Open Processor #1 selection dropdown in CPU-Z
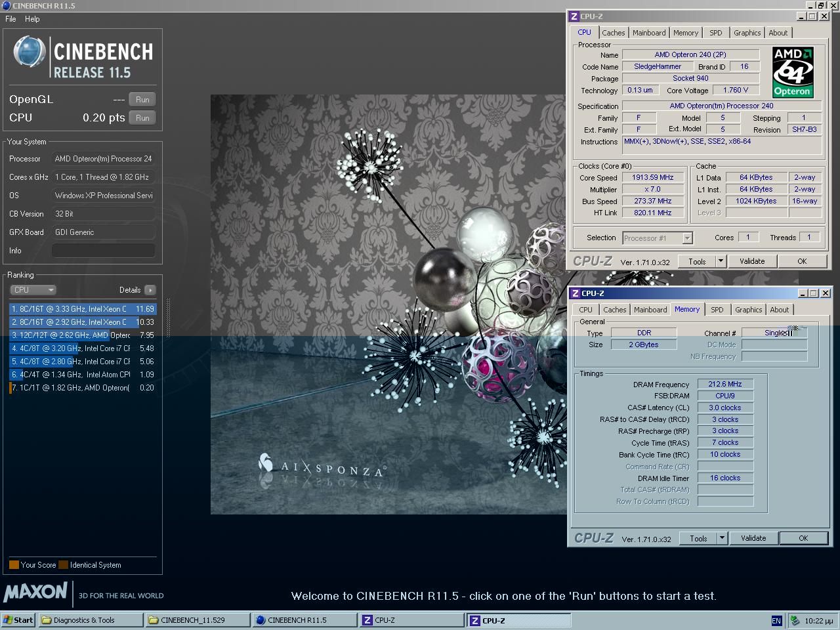The height and width of the screenshot is (630, 840). tap(658, 238)
